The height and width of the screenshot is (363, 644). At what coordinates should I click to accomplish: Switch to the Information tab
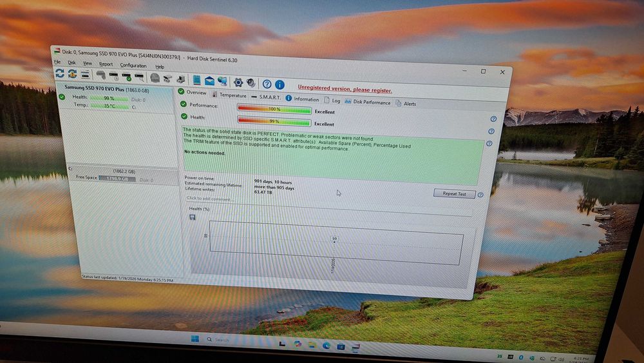302,99
